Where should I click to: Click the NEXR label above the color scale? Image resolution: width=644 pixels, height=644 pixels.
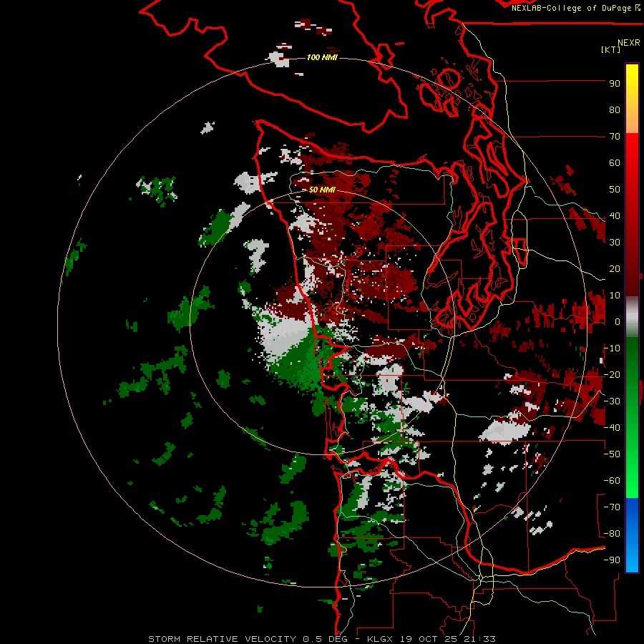click(629, 43)
